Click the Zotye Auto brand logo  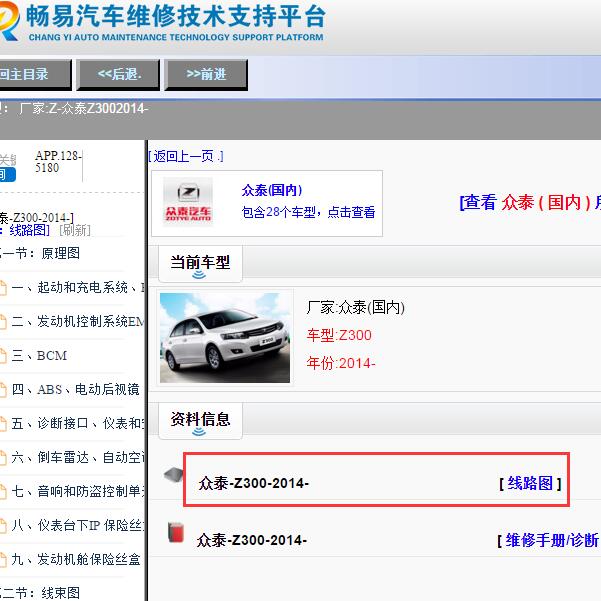pos(188,202)
